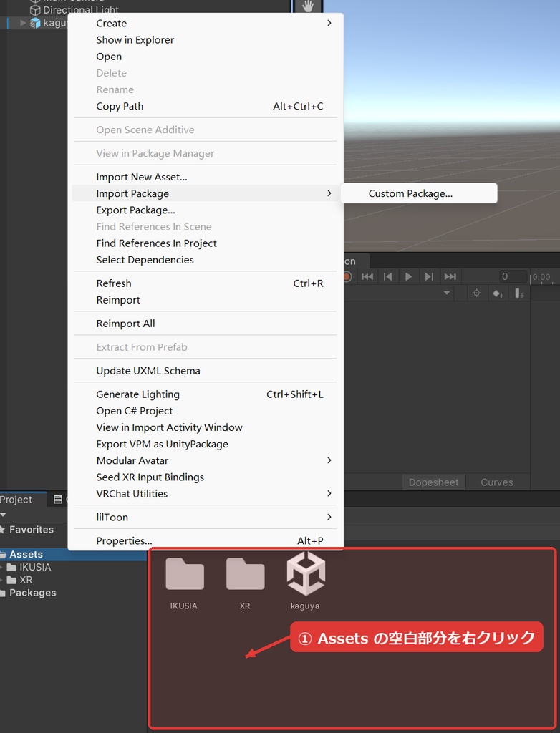Switch to Curves view
Viewport: 560px width, 733px height.
coord(497,482)
